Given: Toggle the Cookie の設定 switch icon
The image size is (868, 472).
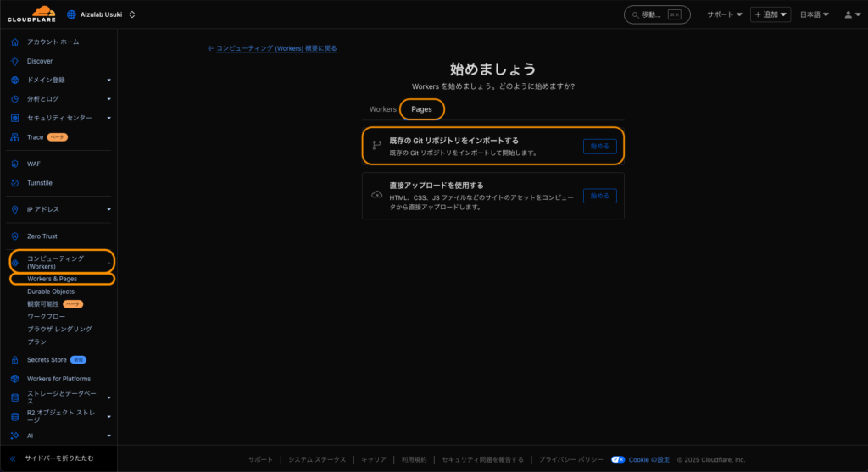Looking at the screenshot, I should 618,460.
